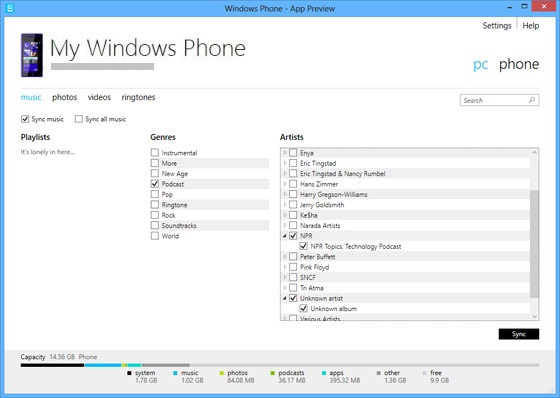560x398 pixels.
Task: Check the Hans Zimmer artist checkbox
Action: [x=293, y=184]
